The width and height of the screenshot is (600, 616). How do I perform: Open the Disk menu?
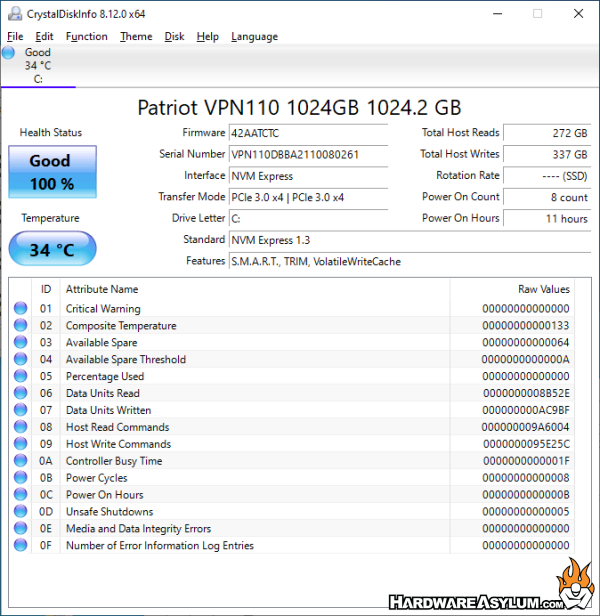(174, 37)
